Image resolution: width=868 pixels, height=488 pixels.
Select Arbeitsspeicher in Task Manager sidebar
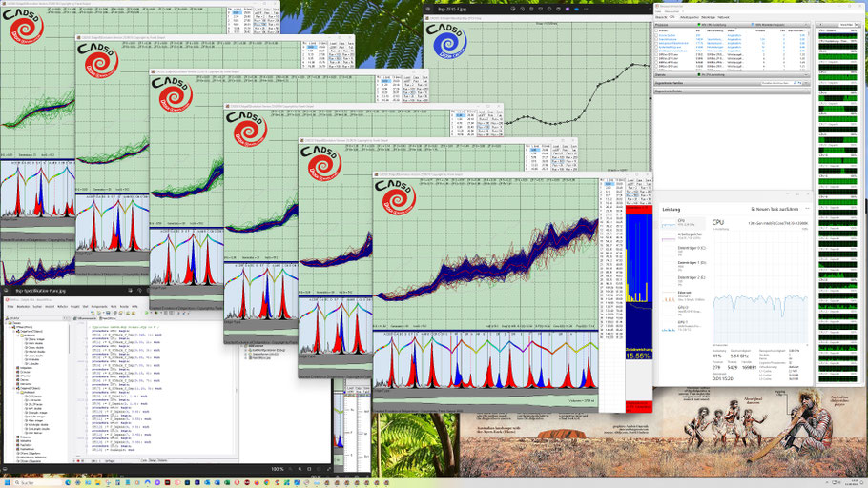[x=684, y=236]
